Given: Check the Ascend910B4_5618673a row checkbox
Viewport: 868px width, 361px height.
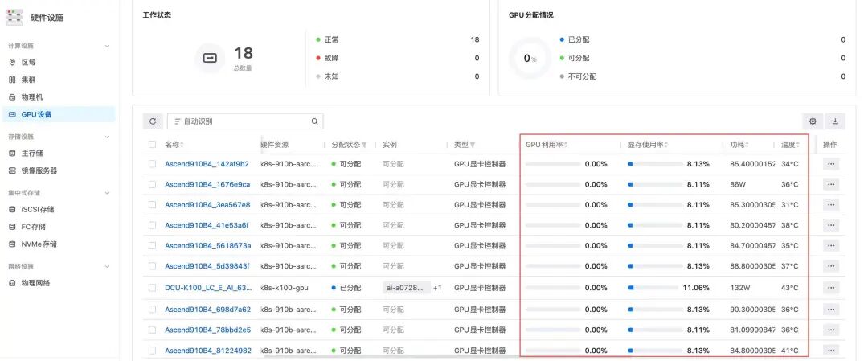Looking at the screenshot, I should coord(152,245).
